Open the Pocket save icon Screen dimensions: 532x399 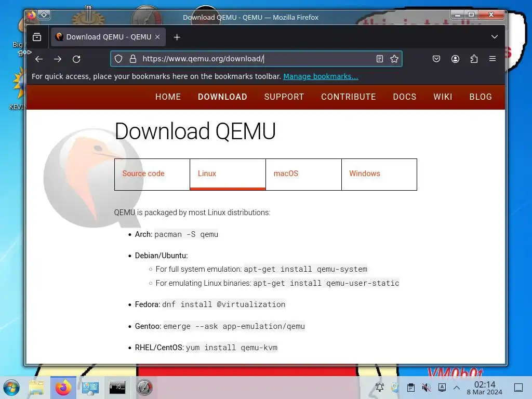tap(436, 59)
